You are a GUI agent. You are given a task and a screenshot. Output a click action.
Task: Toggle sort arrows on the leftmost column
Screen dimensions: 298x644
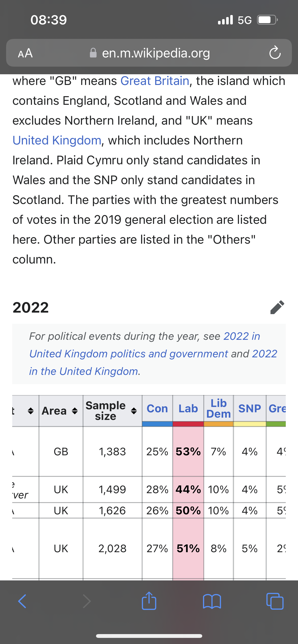(x=31, y=411)
